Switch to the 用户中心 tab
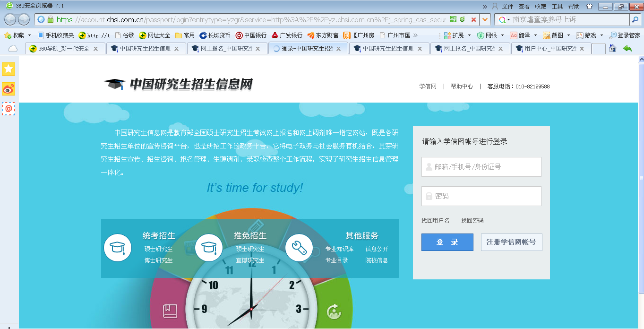The height and width of the screenshot is (329, 644). (550, 48)
